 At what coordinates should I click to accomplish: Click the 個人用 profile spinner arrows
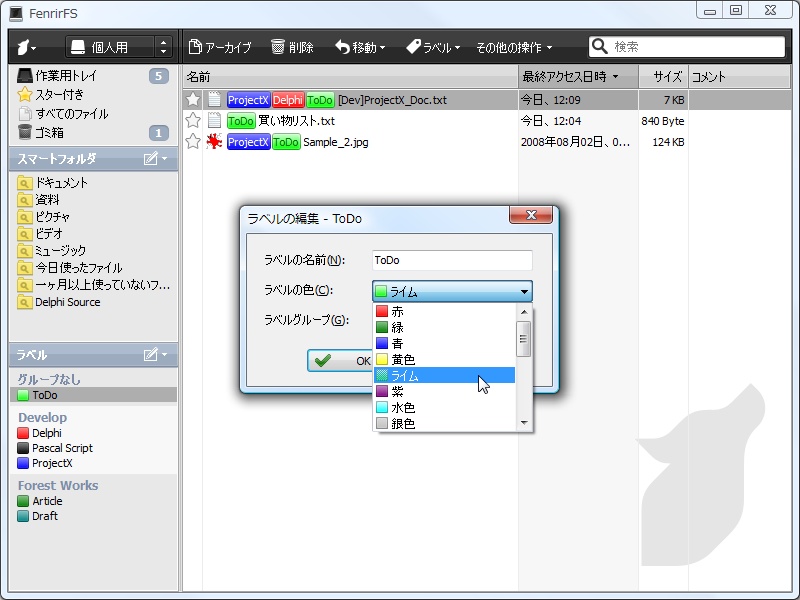[163, 47]
